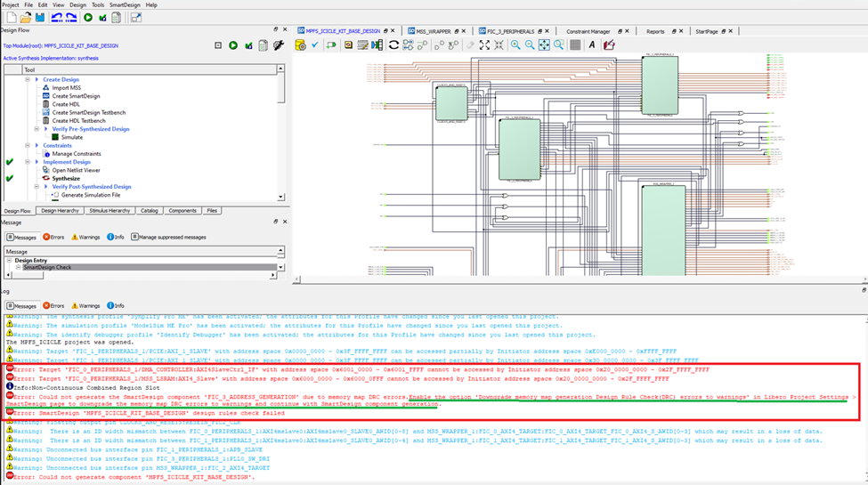
Task: Toggle Messages filter in Log panel
Action: tap(21, 305)
